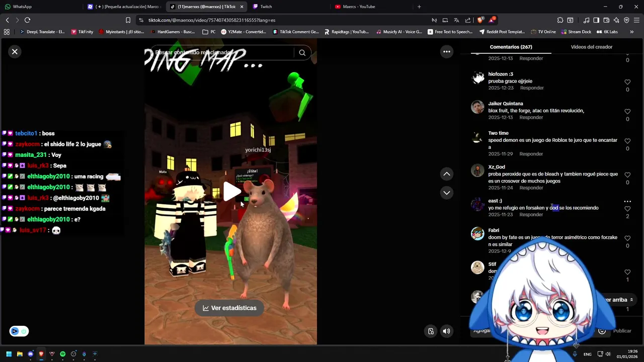Expand hidden bookmarks overflow chevron
This screenshot has width=644, height=362.
(631, 32)
